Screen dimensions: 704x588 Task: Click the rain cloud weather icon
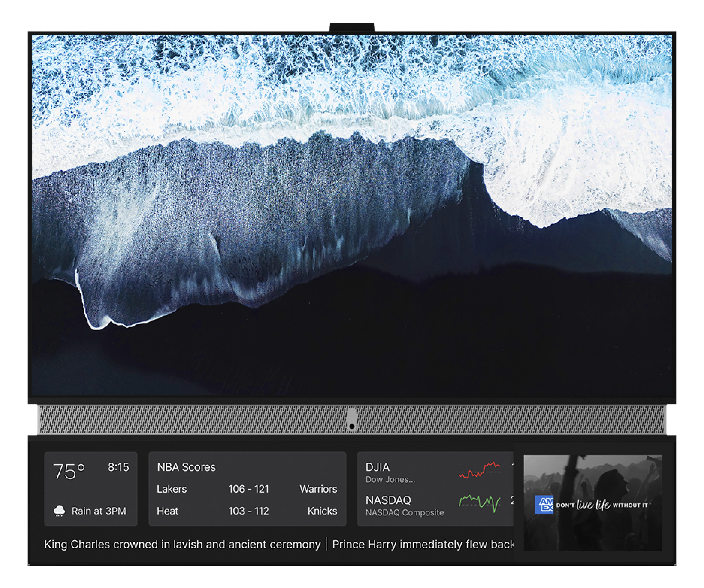(59, 511)
